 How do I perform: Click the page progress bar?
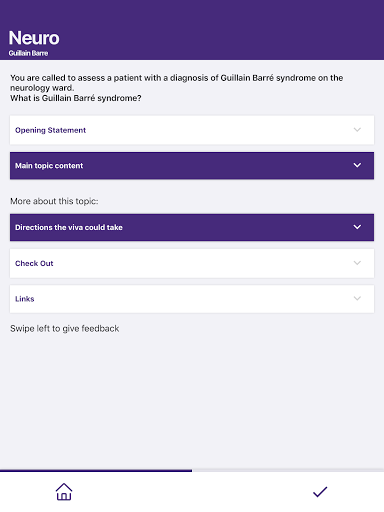192,470
